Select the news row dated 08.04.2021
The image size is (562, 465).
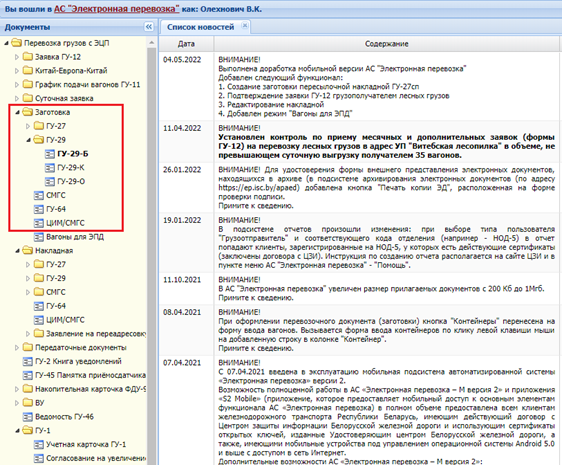(x=359, y=330)
